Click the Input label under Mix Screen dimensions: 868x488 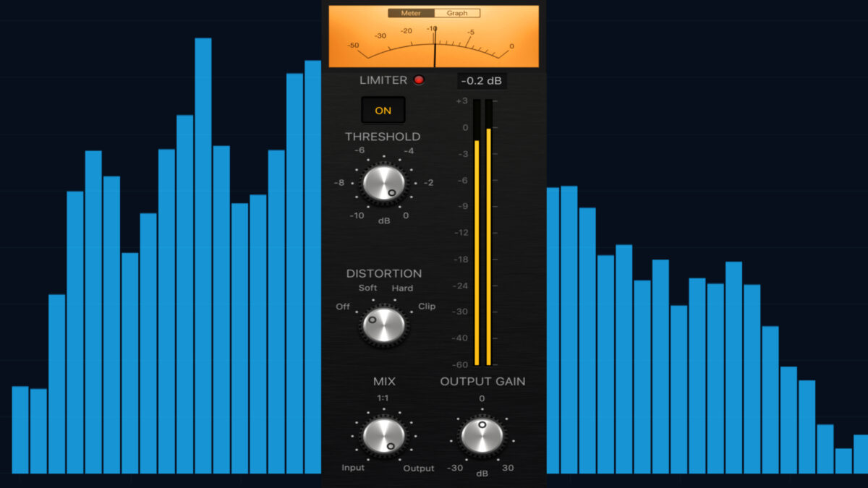coord(353,468)
